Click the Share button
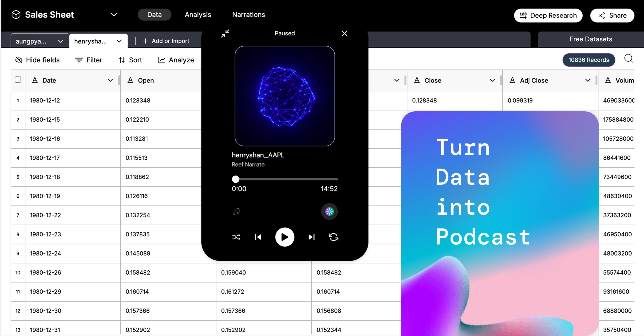 pyautogui.click(x=612, y=16)
